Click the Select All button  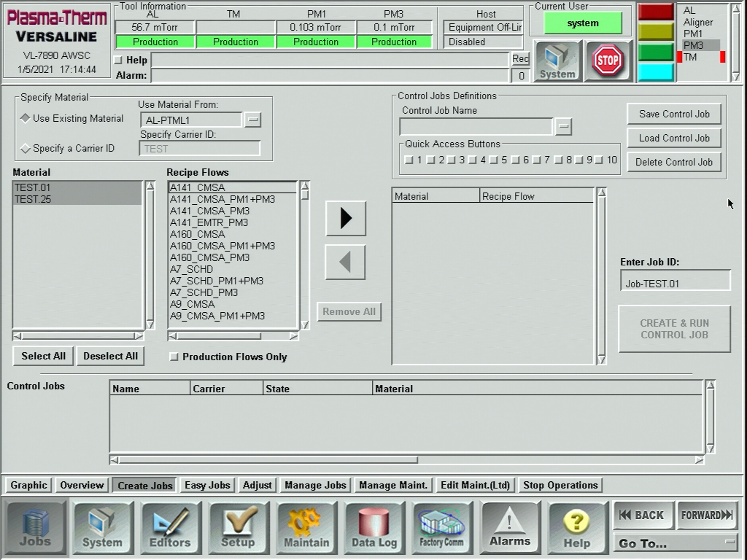tap(43, 357)
